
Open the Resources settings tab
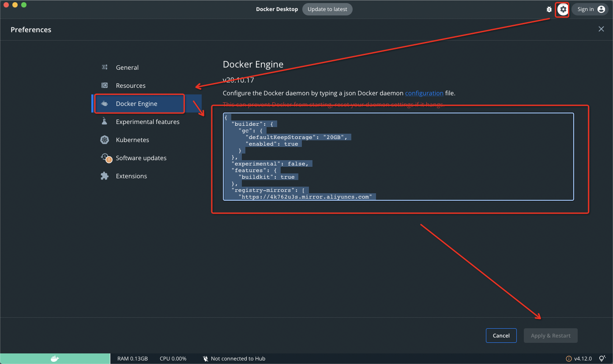147,86
